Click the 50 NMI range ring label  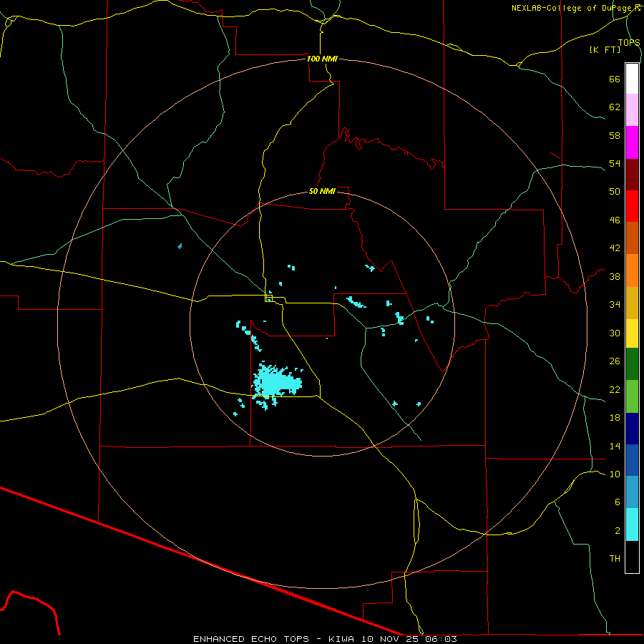pyautogui.click(x=322, y=191)
